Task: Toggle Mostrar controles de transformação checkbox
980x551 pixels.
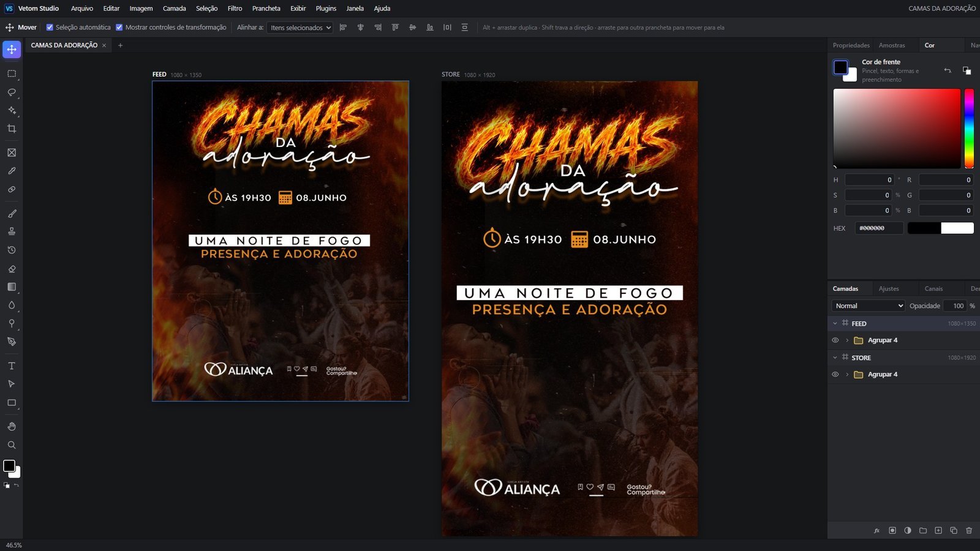Action: coord(119,28)
